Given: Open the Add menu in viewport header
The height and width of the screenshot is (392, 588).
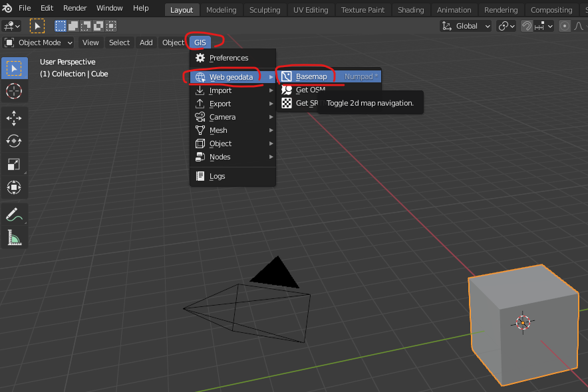Looking at the screenshot, I should [x=146, y=43].
